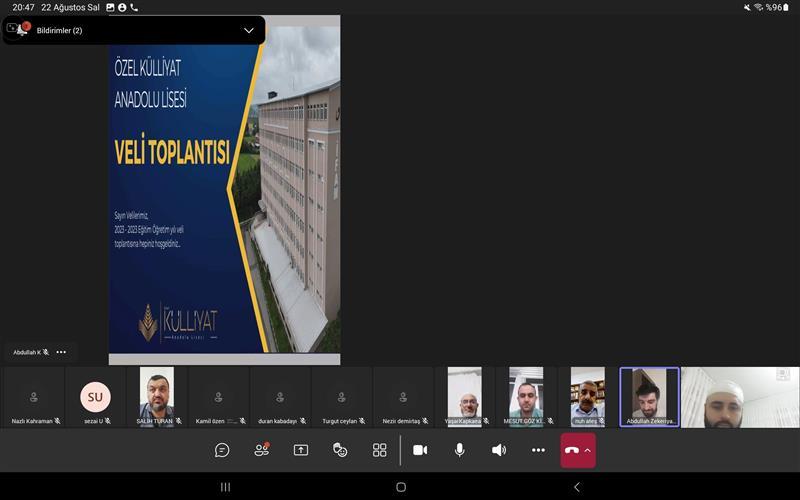Click the self-view video preview
Viewport: 800px width, 500px height.
[x=740, y=397]
